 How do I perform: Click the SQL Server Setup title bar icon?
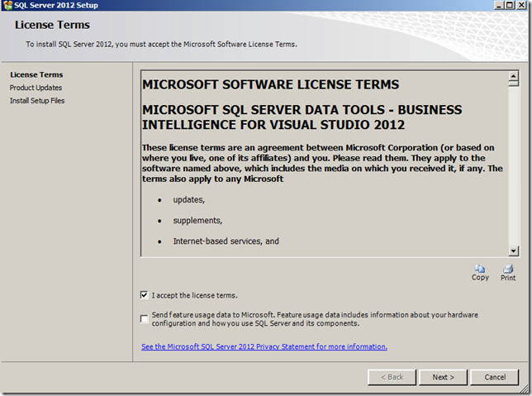click(7, 5)
